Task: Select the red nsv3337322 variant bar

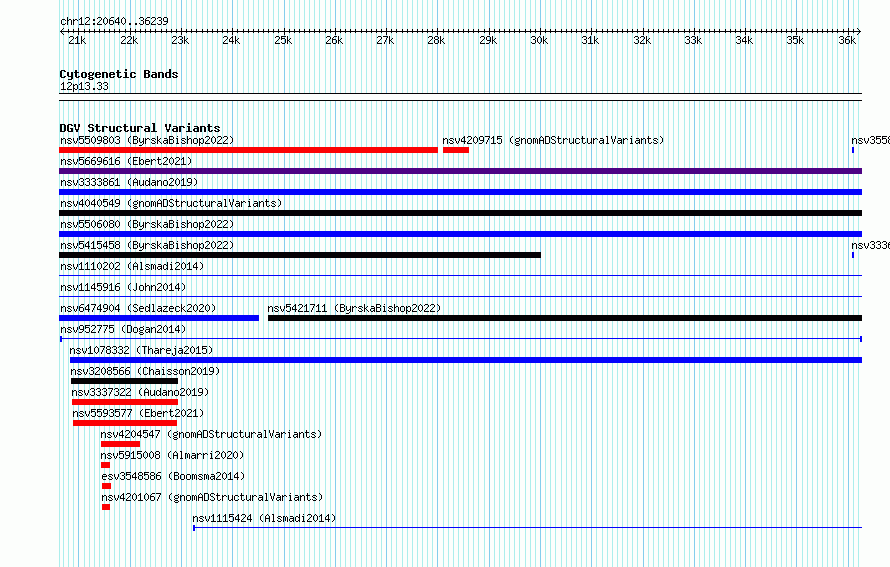Action: pos(125,402)
